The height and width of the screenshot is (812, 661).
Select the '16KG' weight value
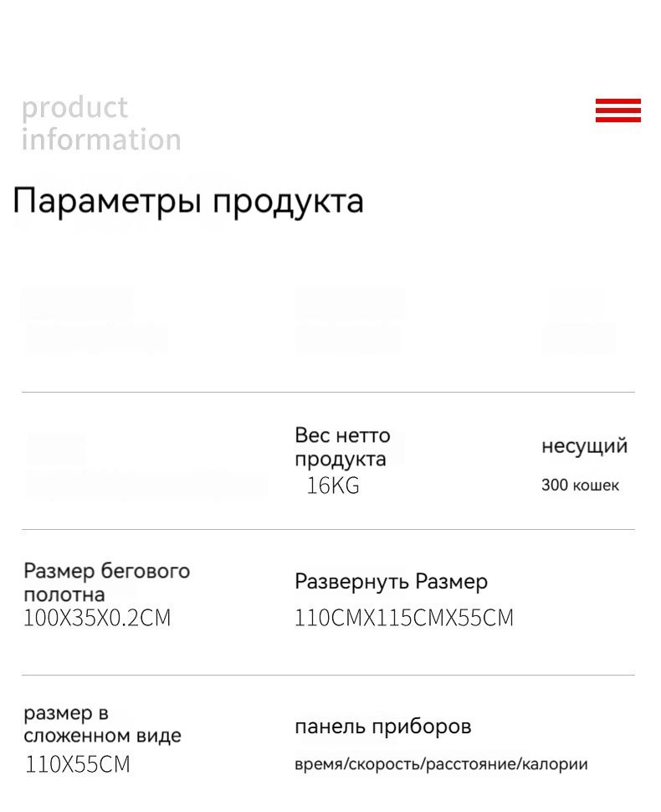(332, 486)
